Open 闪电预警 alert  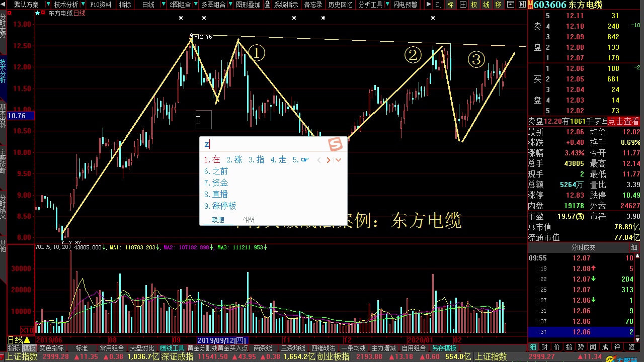click(405, 5)
